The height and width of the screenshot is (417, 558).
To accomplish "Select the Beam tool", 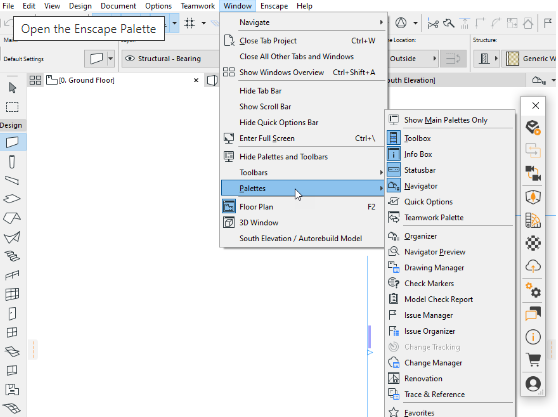I will pyautogui.click(x=12, y=180).
